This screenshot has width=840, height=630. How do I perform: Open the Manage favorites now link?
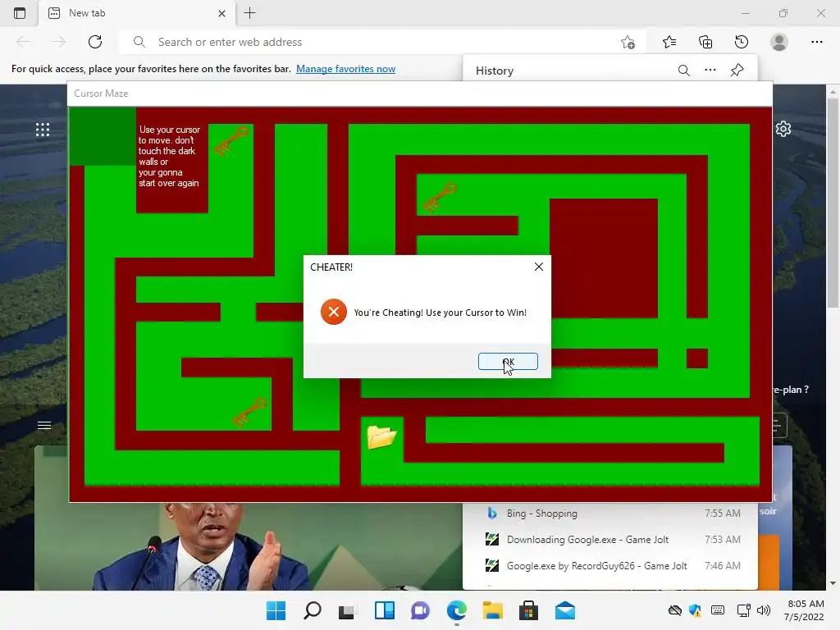[x=345, y=69]
